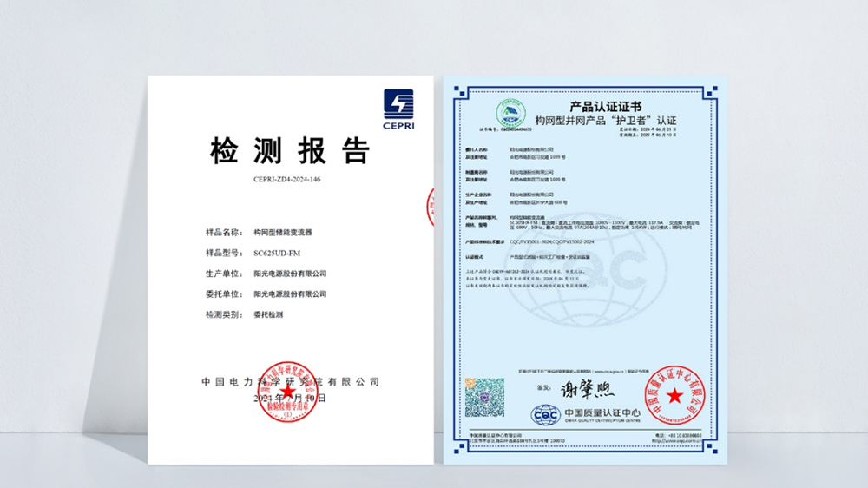Click the partial red seal on the report's right edge
Screen dimensions: 868x488
pyautogui.click(x=431, y=209)
